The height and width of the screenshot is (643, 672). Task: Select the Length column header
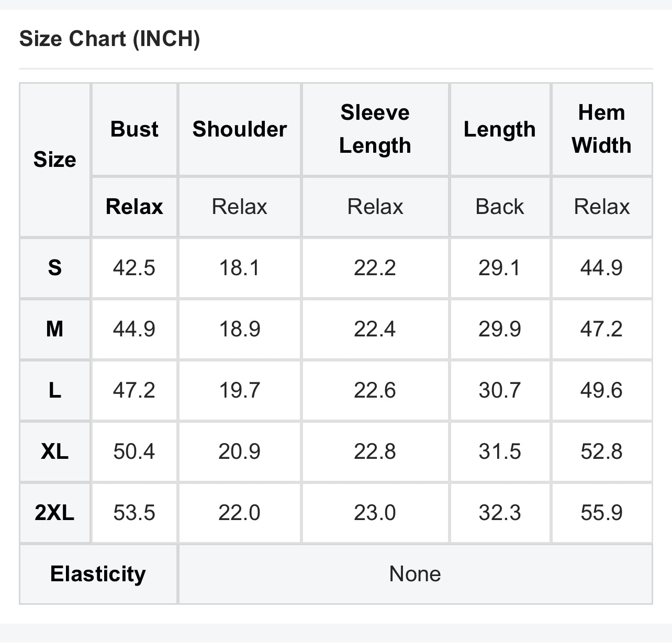point(499,129)
